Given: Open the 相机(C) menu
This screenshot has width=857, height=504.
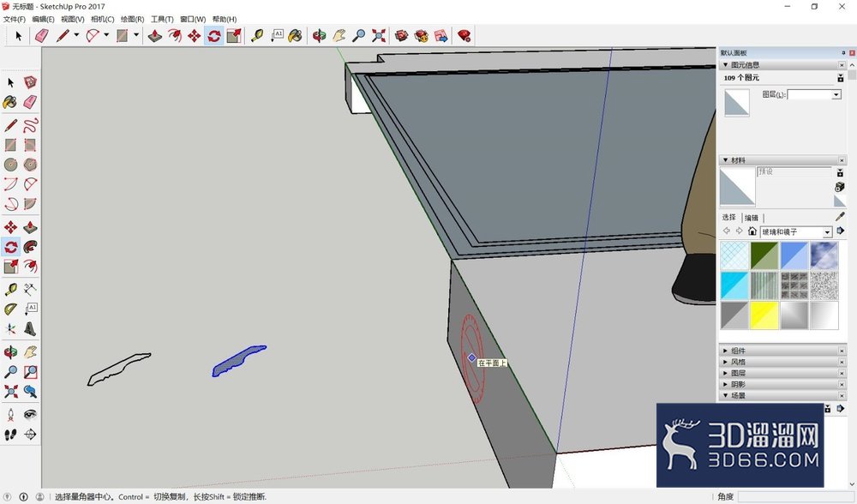Looking at the screenshot, I should (103, 19).
